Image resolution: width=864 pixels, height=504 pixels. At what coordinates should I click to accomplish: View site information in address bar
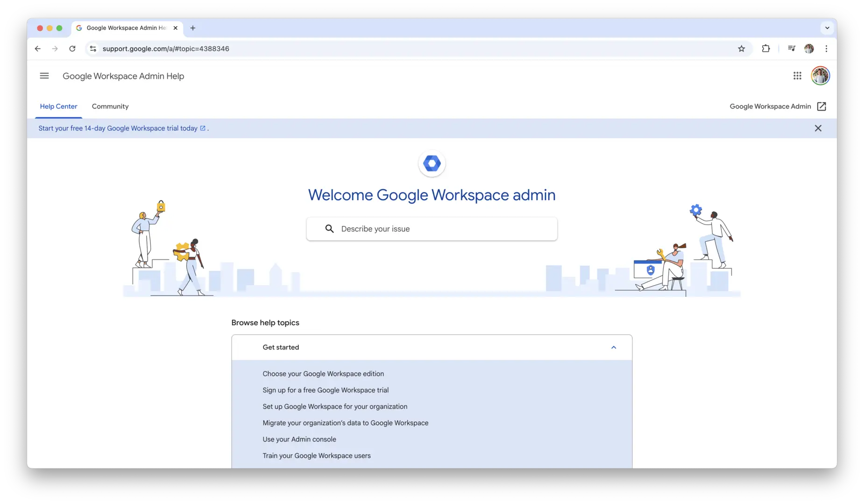(x=93, y=49)
